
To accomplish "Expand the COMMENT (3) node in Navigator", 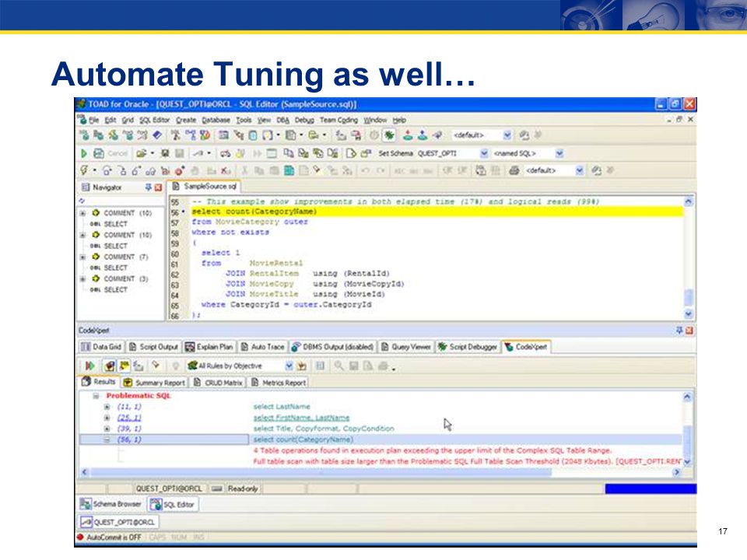I will [x=83, y=279].
